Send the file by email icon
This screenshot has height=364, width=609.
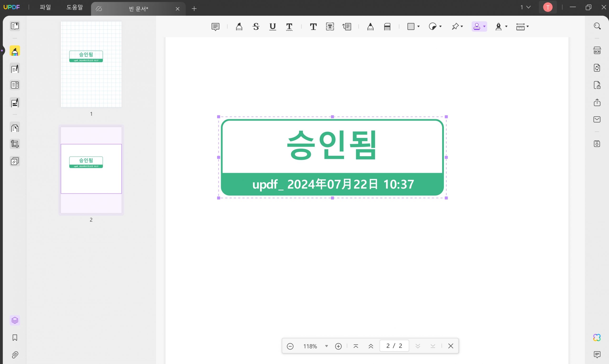click(597, 119)
